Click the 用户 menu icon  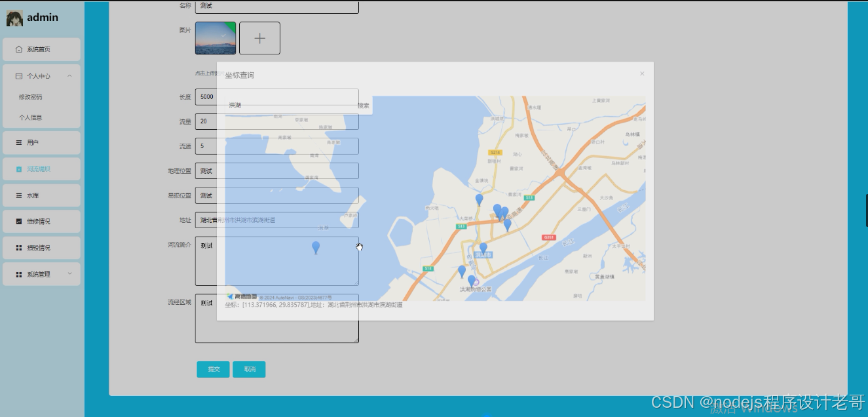pyautogui.click(x=19, y=142)
